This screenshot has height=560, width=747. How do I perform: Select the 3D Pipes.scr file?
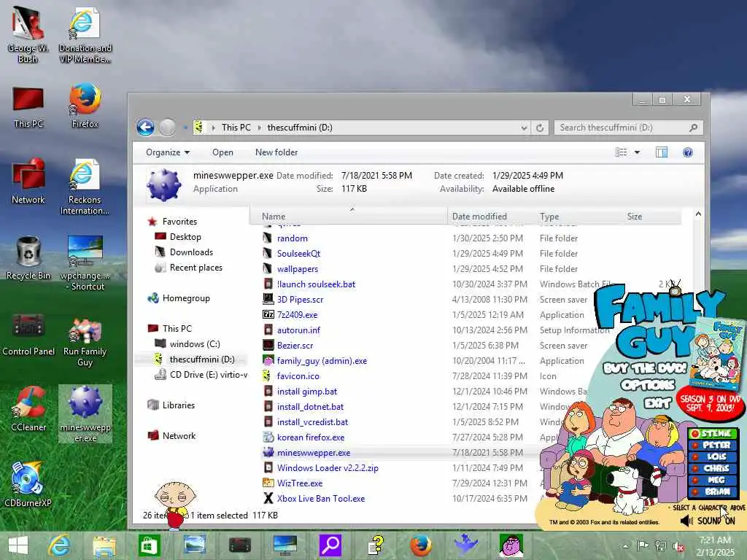point(300,300)
